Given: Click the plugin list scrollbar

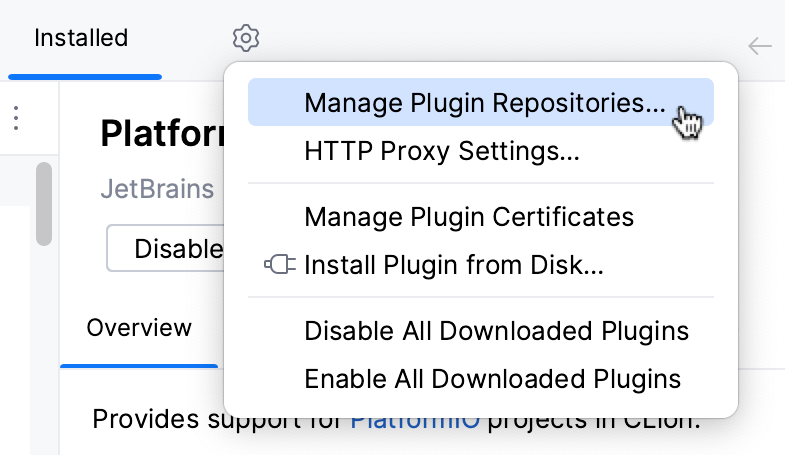Looking at the screenshot, I should [44, 204].
